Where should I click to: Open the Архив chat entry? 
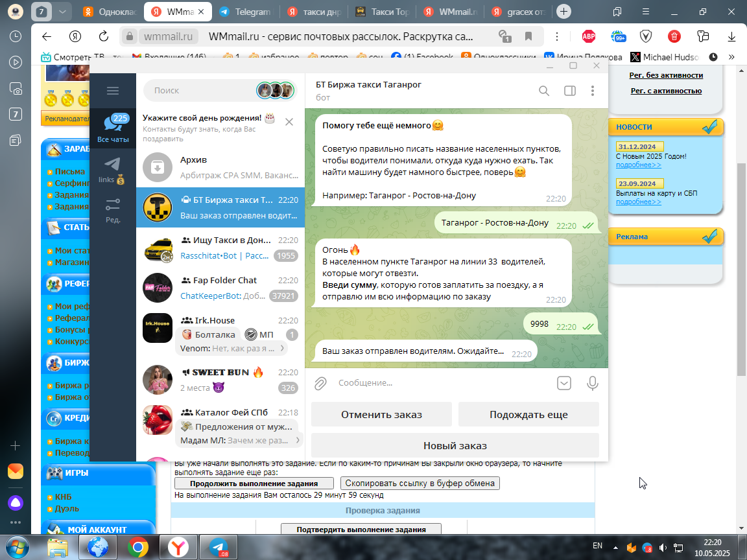[x=220, y=167]
